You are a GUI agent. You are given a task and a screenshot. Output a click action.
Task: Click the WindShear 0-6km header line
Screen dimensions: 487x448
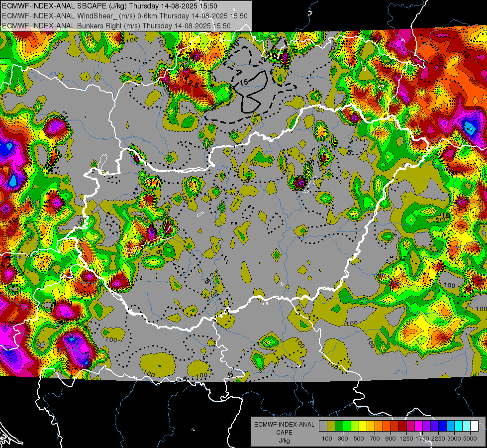(x=124, y=16)
